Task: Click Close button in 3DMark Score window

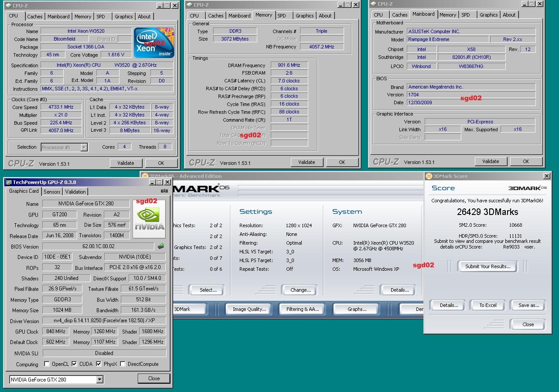Action: [528, 324]
